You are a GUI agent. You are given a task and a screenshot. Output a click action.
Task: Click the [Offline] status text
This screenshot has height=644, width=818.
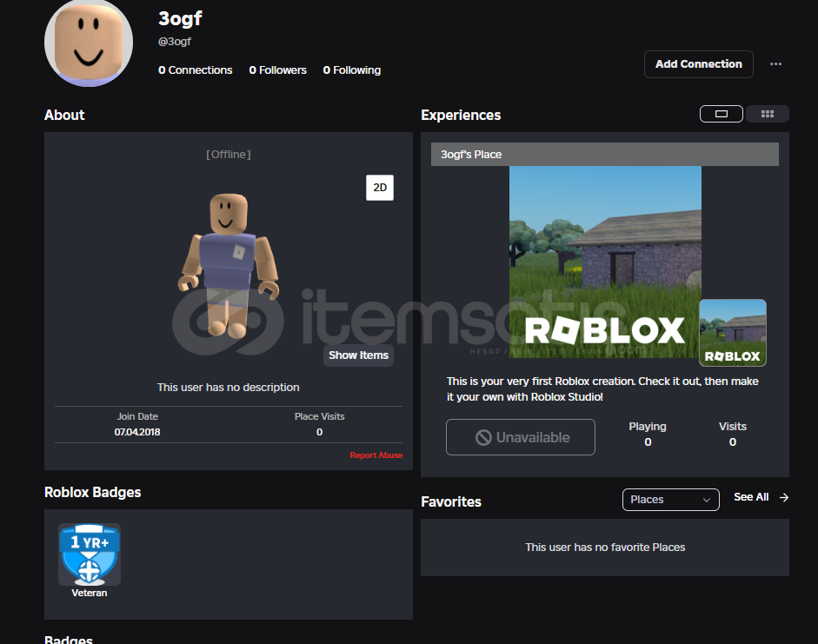[x=229, y=155]
